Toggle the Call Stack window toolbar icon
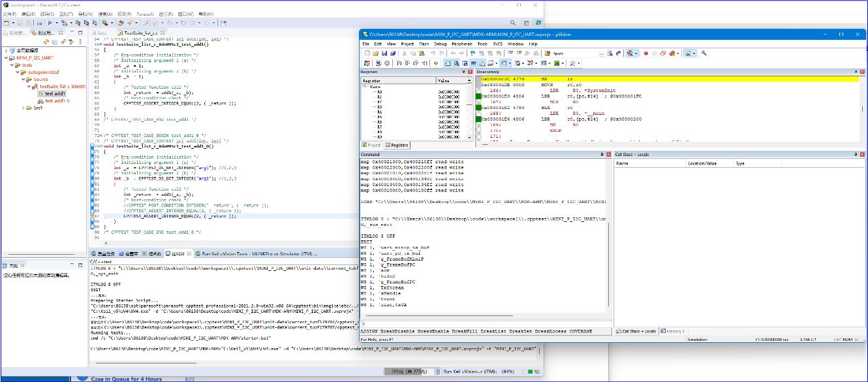868x382 pixels. pos(483,63)
